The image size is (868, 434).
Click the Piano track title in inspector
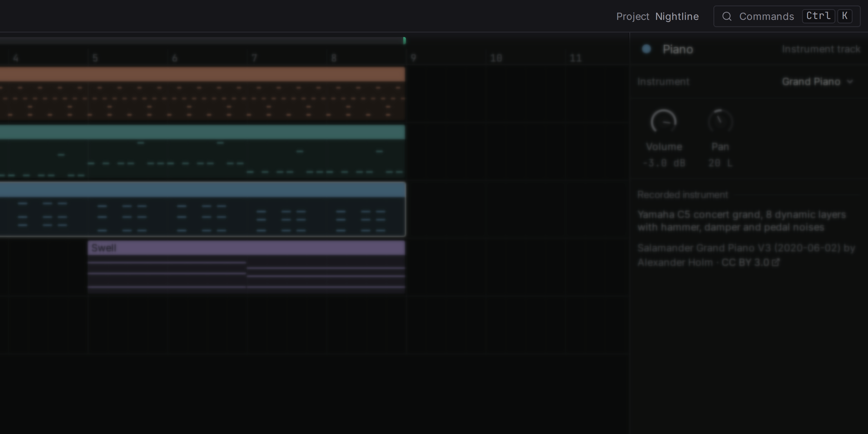pos(678,49)
